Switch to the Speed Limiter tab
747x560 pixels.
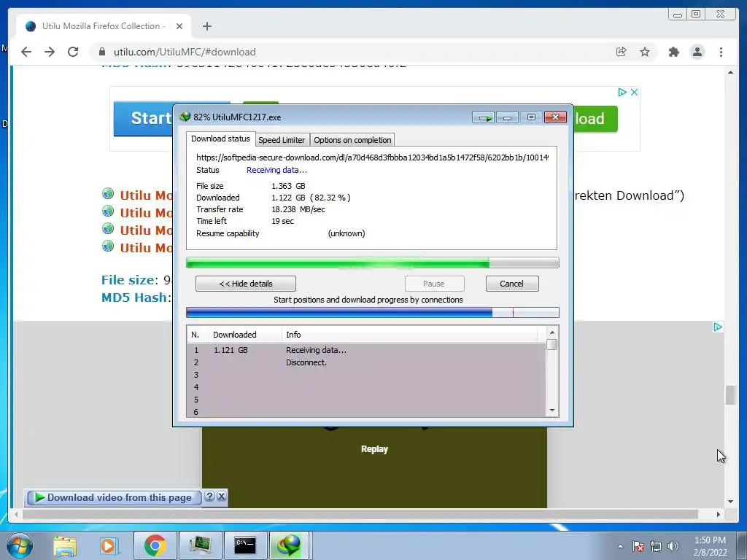click(x=282, y=140)
